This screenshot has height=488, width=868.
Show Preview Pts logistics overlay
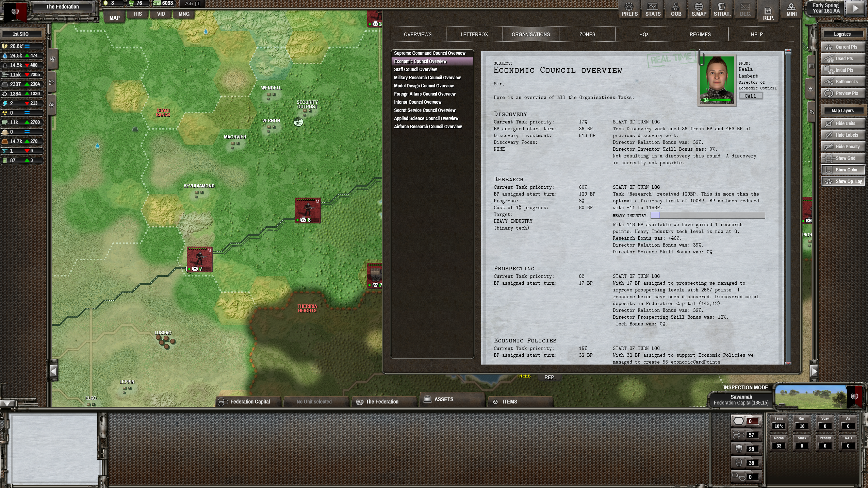[843, 93]
